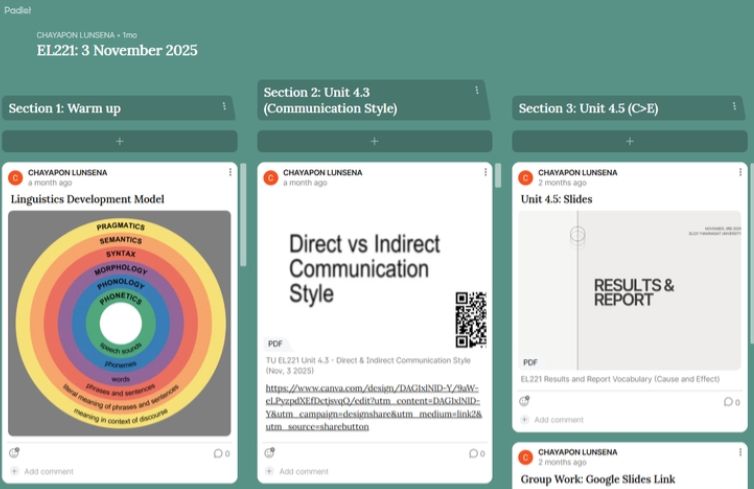Add a post under Section 2: Unit 4.3
This screenshot has width=754, height=489.
tap(375, 141)
